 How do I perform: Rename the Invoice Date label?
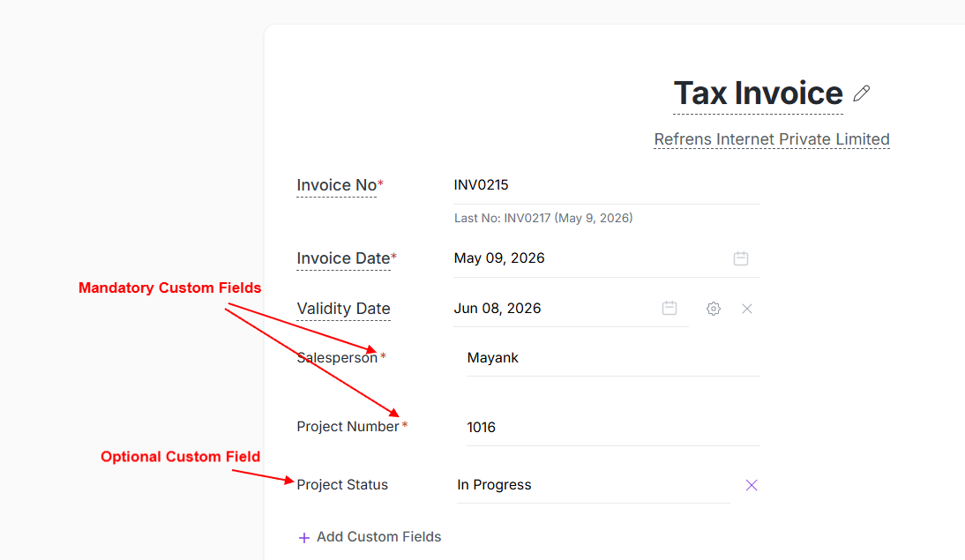point(343,258)
